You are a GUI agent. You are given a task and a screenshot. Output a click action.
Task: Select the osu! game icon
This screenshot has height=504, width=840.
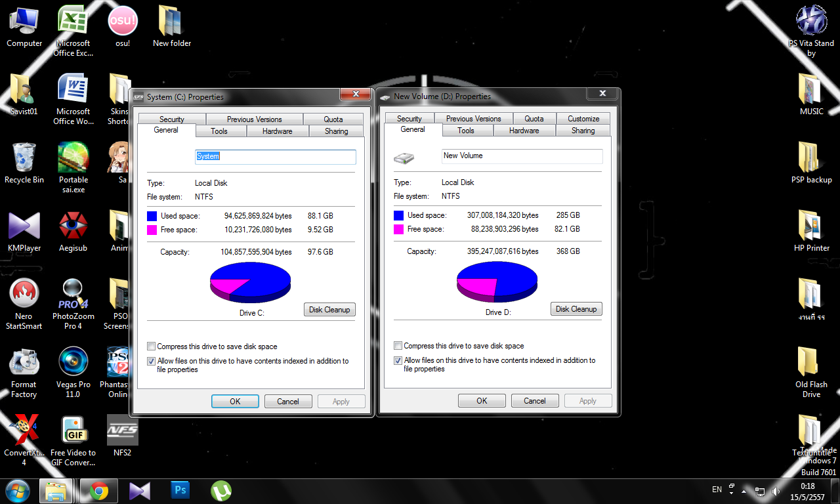123,27
